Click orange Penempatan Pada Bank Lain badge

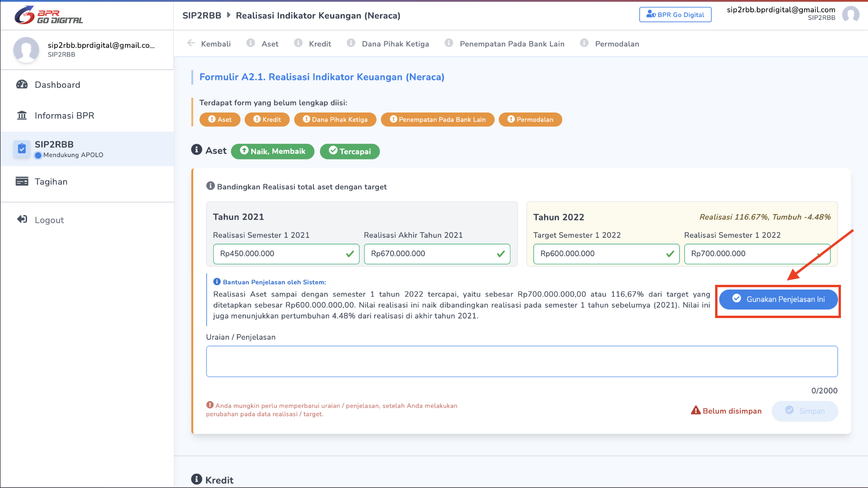pyautogui.click(x=437, y=120)
